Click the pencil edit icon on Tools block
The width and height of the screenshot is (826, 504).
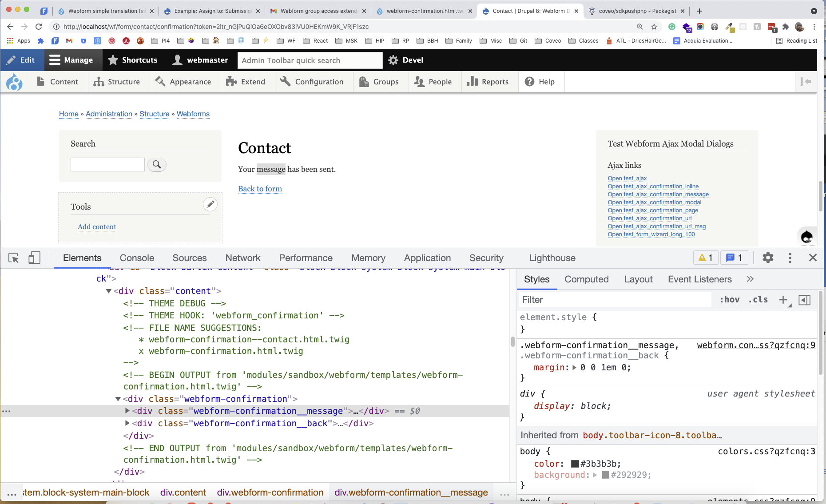[210, 204]
